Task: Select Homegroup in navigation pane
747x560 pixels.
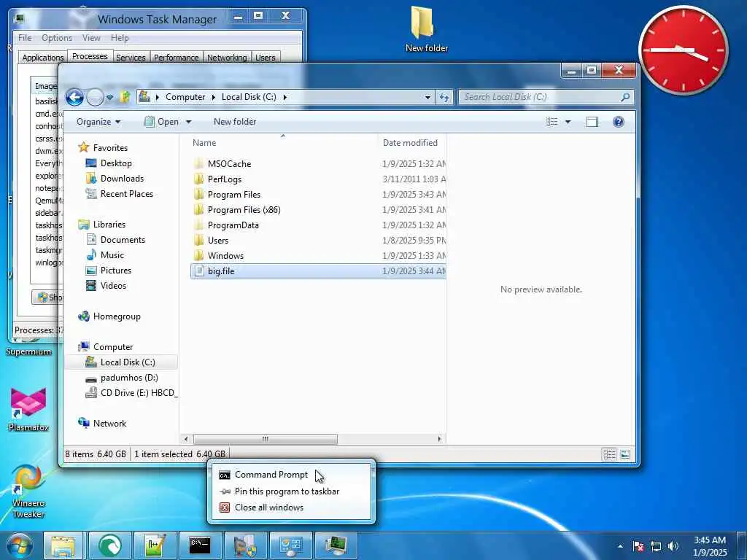Action: [x=117, y=316]
